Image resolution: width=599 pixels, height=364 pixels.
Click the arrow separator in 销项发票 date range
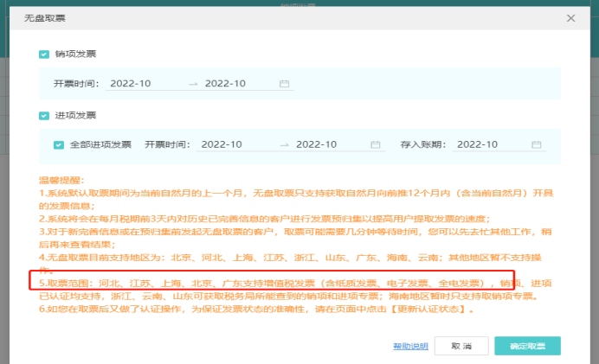192,84
